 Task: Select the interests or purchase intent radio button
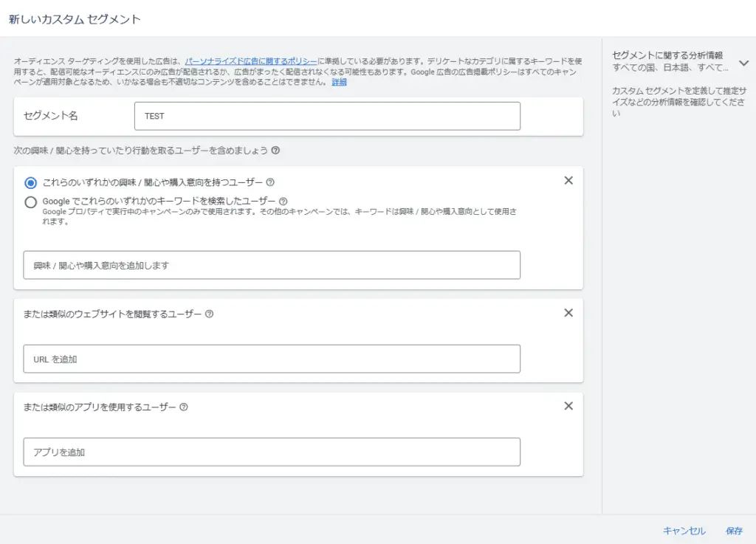(31, 182)
